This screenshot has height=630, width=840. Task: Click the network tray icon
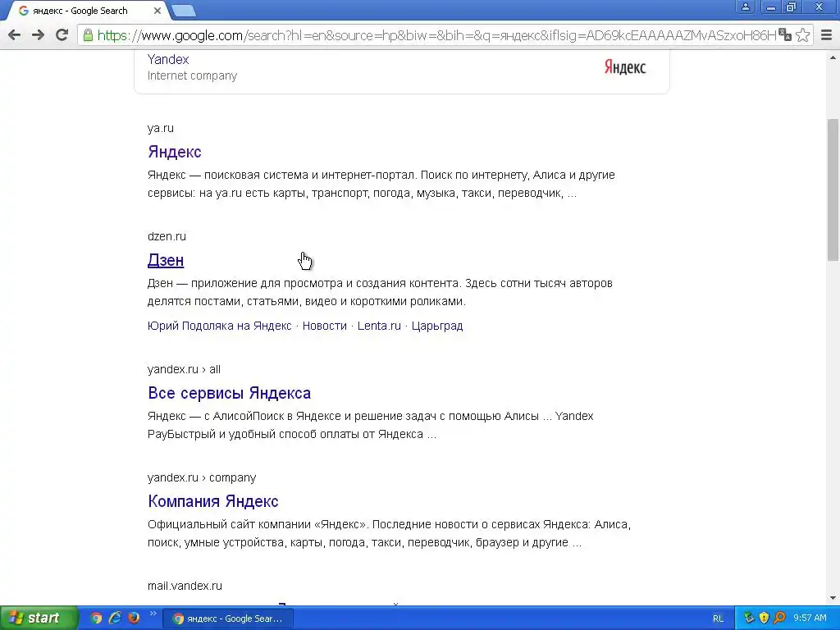click(x=748, y=618)
